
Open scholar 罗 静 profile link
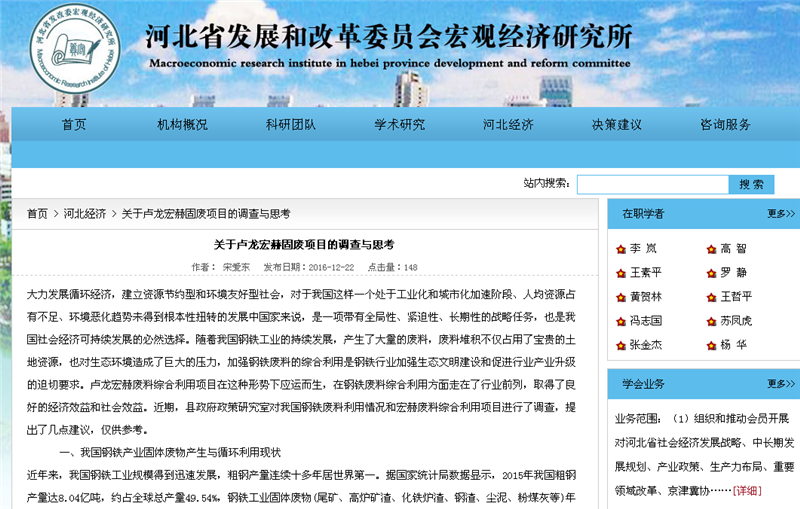coord(734,272)
